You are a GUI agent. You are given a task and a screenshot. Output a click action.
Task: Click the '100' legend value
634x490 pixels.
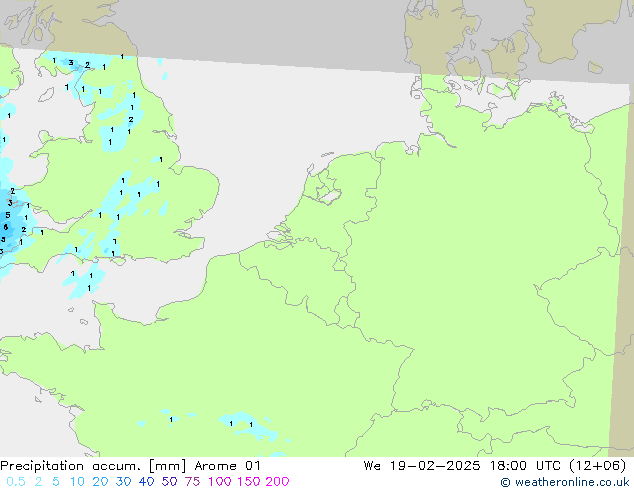[219, 482]
